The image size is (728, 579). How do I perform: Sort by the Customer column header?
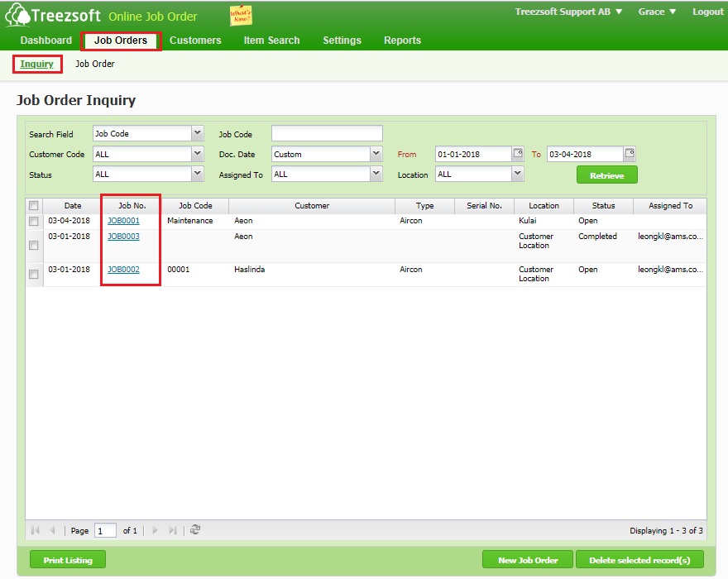pyautogui.click(x=312, y=206)
